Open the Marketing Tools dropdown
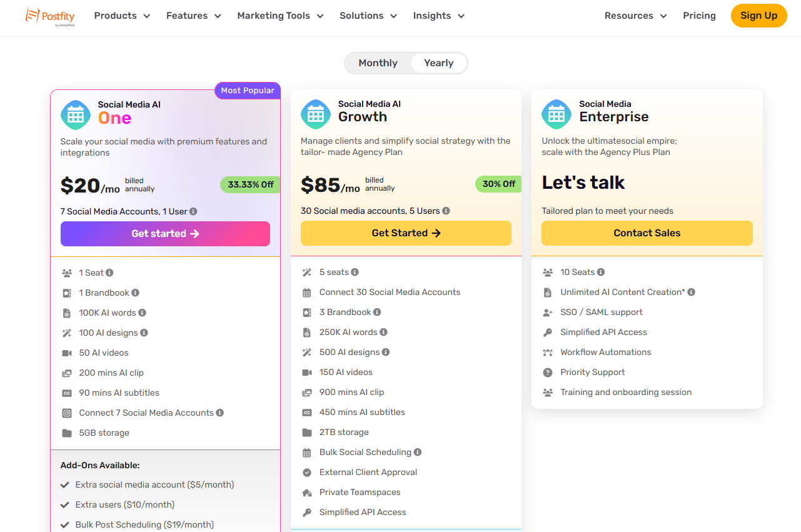 coord(281,16)
